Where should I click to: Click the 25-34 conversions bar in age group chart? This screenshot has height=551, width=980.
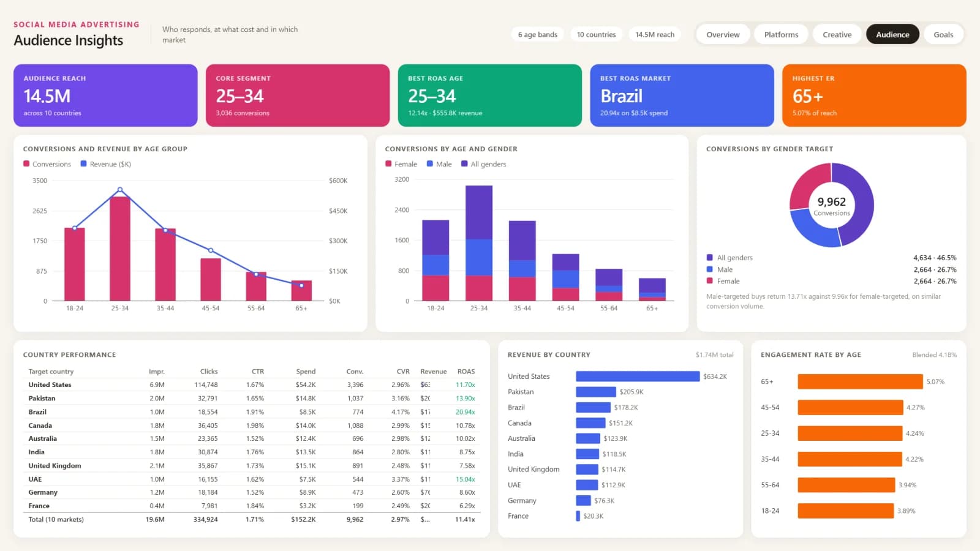tap(120, 249)
